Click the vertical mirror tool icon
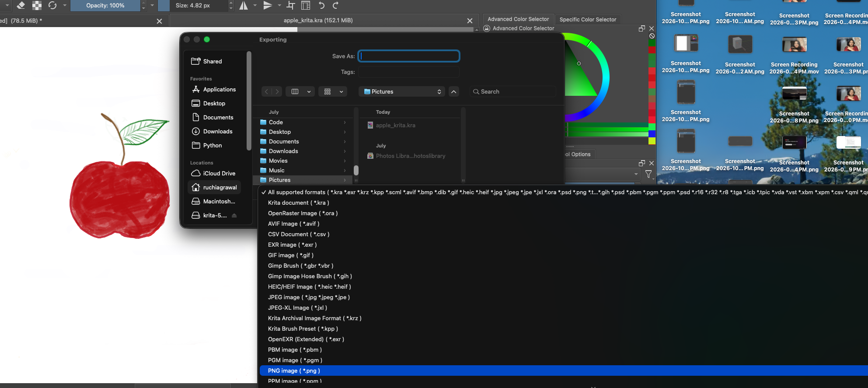The height and width of the screenshot is (388, 868). point(268,5)
